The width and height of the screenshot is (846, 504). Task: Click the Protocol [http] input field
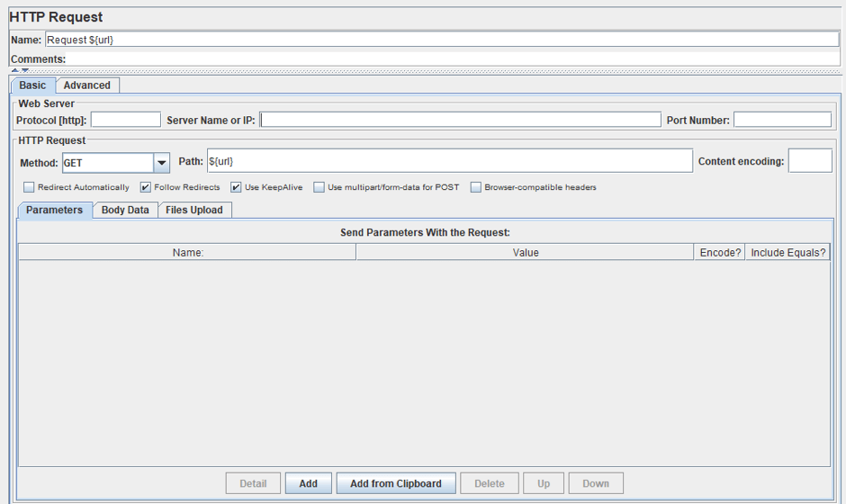pos(126,120)
